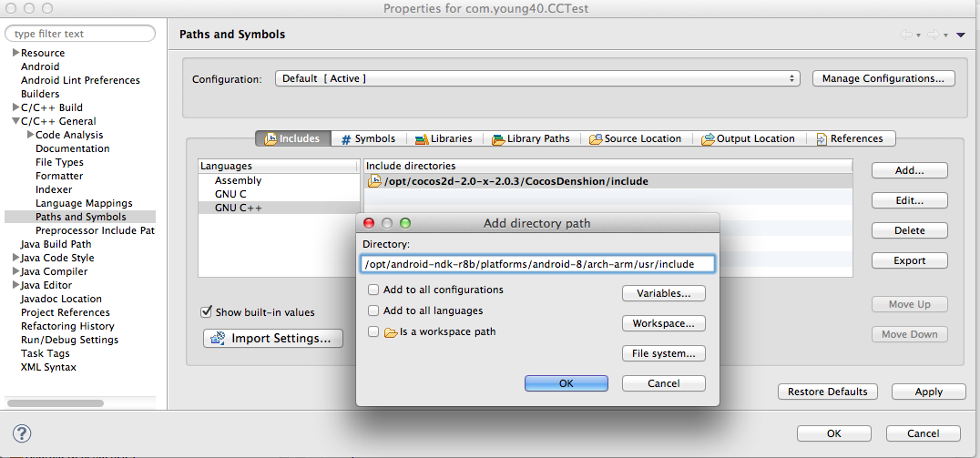Enable Add to all configurations
The width and height of the screenshot is (980, 458).
(373, 290)
